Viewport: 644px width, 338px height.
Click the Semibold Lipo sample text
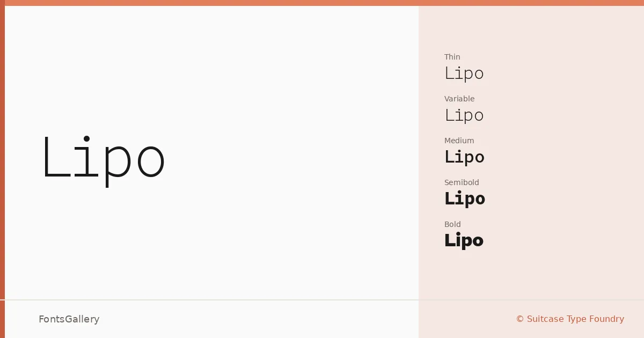465,199
